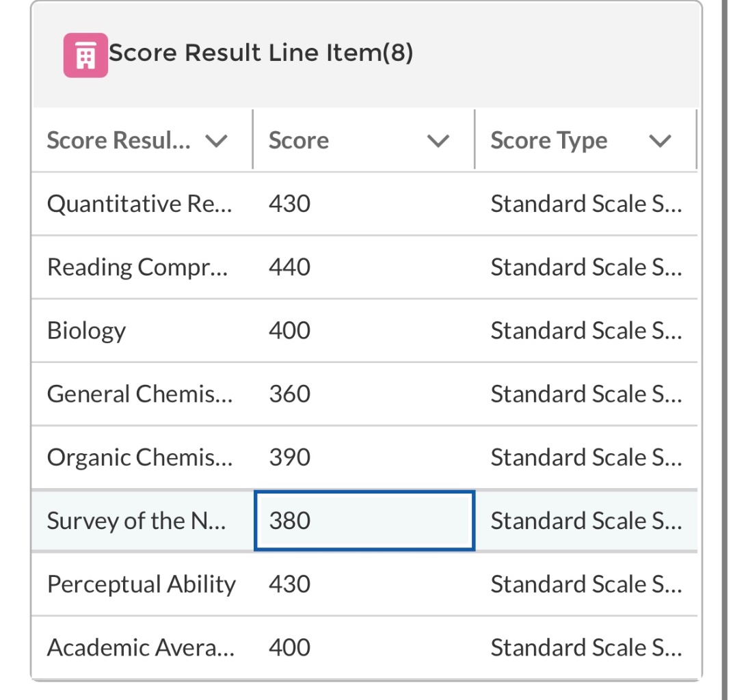Click the Quantitative Re... row name cell
The width and height of the screenshot is (733, 700).
[x=142, y=204]
